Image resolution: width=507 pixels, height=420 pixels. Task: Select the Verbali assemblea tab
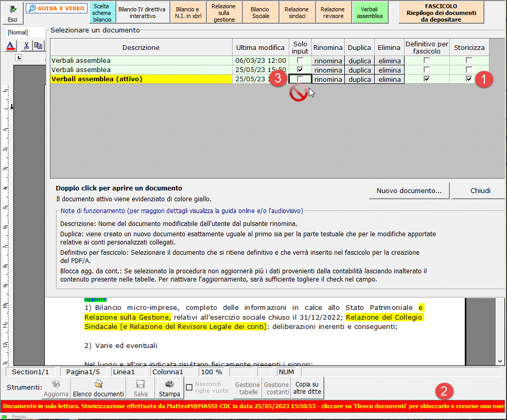click(x=370, y=12)
